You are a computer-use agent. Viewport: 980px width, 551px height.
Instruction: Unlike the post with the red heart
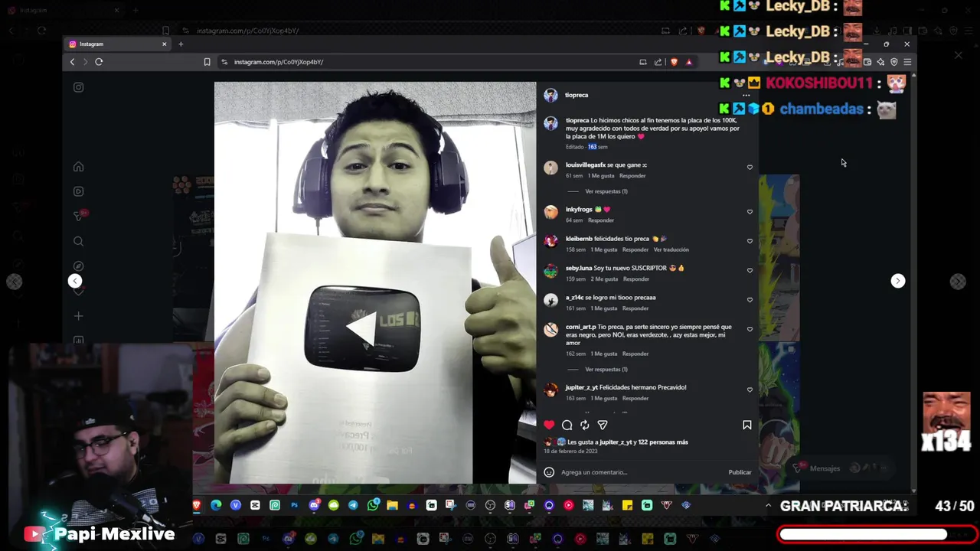pyautogui.click(x=549, y=425)
